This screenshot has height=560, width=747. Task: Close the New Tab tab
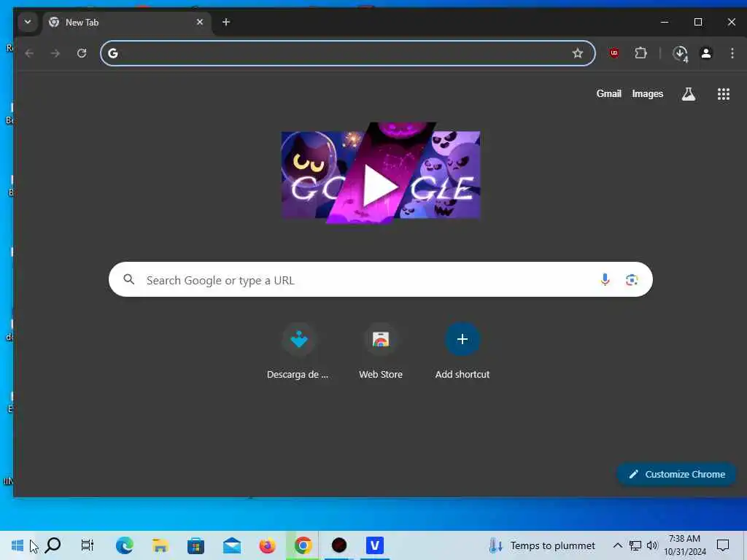[x=200, y=22]
